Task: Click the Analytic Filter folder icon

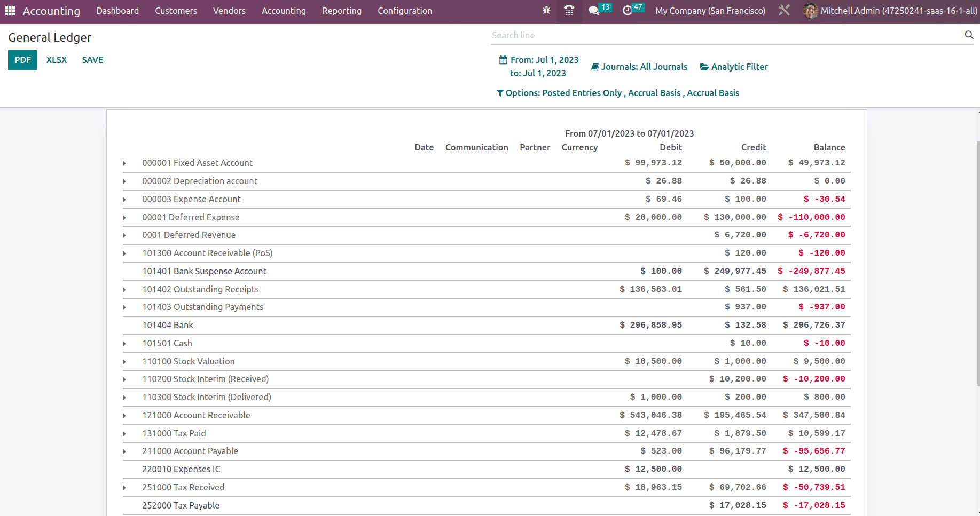Action: tap(704, 67)
